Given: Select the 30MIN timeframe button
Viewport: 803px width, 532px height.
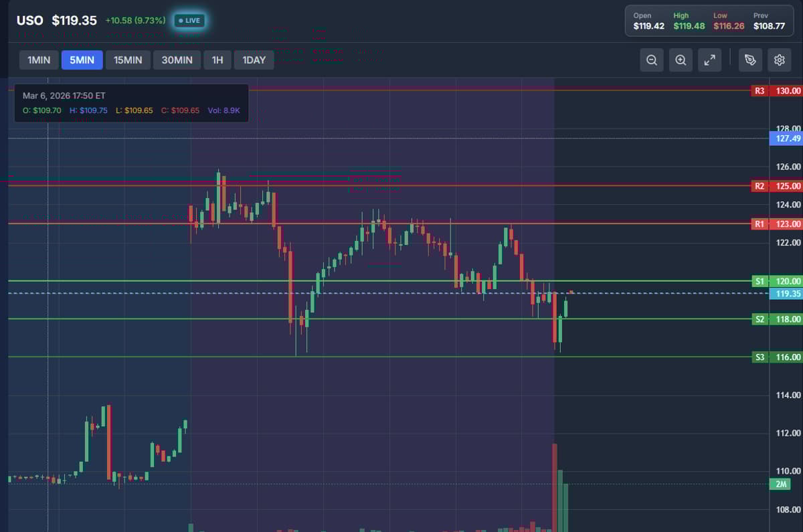Looking at the screenshot, I should [x=177, y=60].
